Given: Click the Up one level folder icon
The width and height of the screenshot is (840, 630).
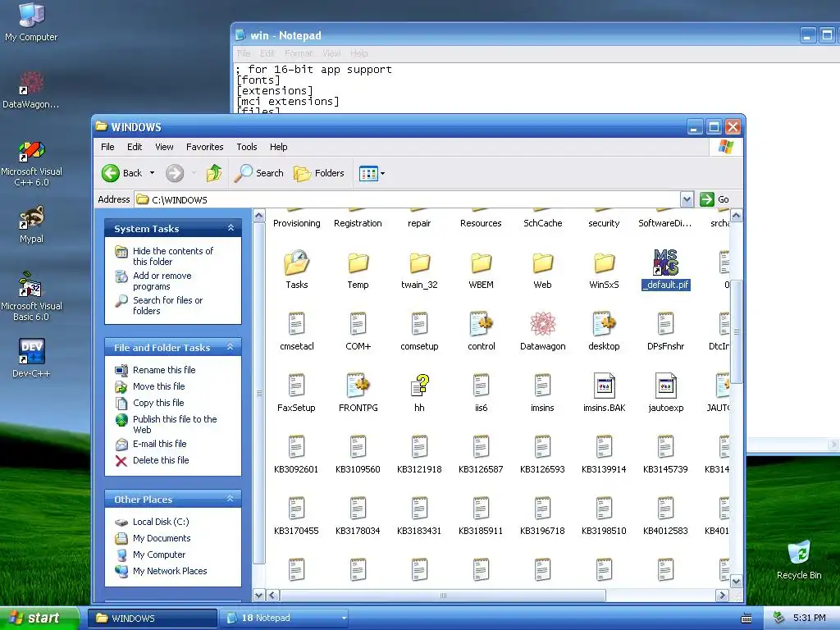Looking at the screenshot, I should pos(214,173).
